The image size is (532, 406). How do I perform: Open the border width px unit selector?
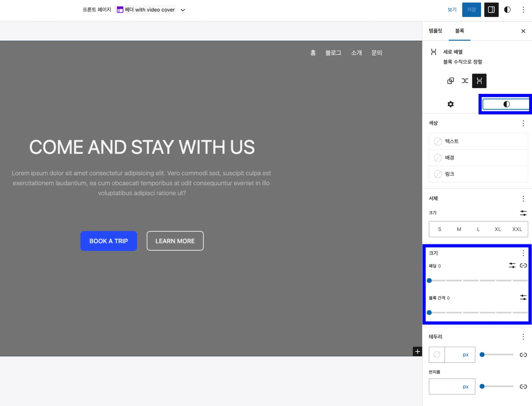[466, 355]
